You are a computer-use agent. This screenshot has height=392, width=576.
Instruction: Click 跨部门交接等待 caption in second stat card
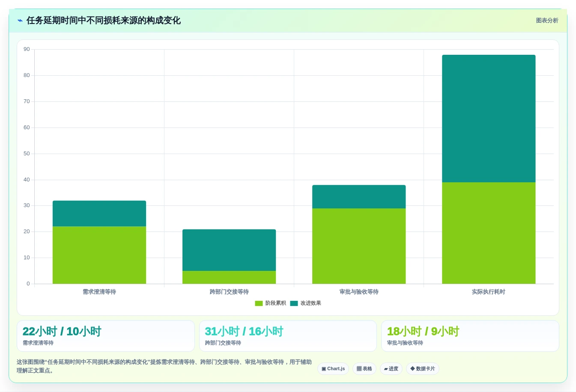point(223,343)
